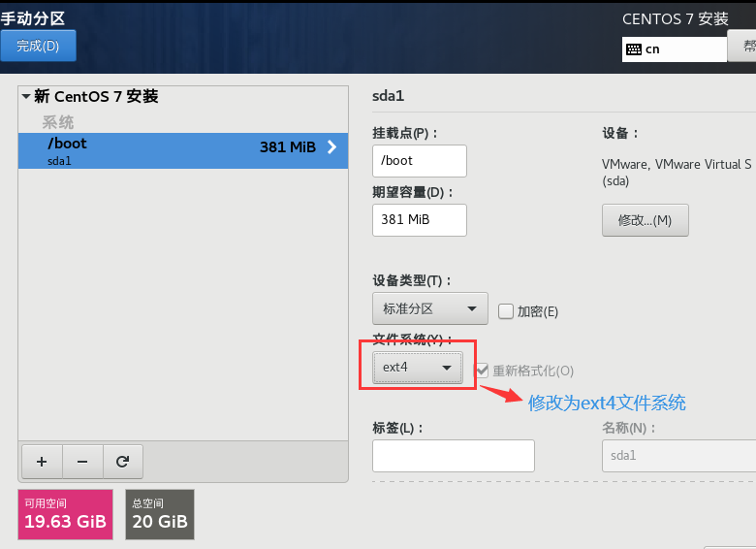Click the pink 可用空间 available space box
Viewport: 756px width, 549px height.
(64, 514)
